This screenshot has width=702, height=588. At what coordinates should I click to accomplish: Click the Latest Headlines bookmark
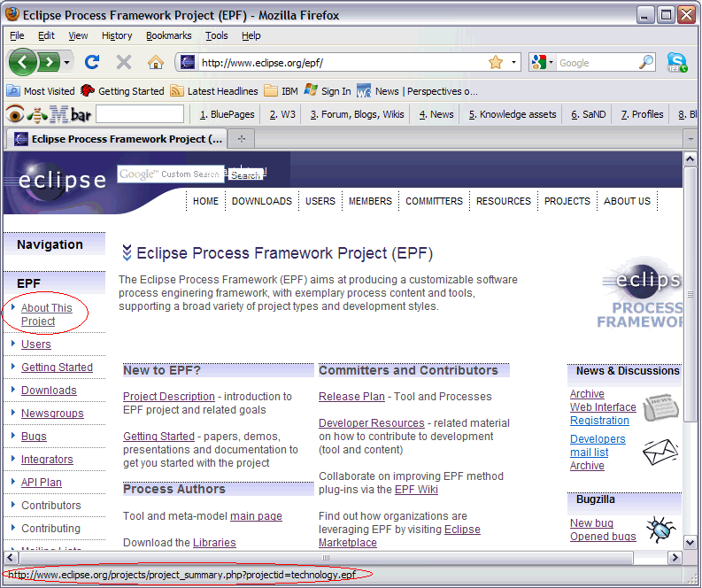[222, 90]
